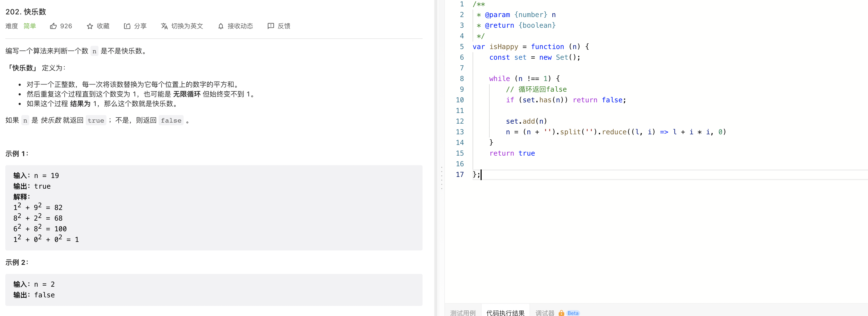Click the 简单 difficulty label
Screen dimensions: 868x316
[x=30, y=26]
